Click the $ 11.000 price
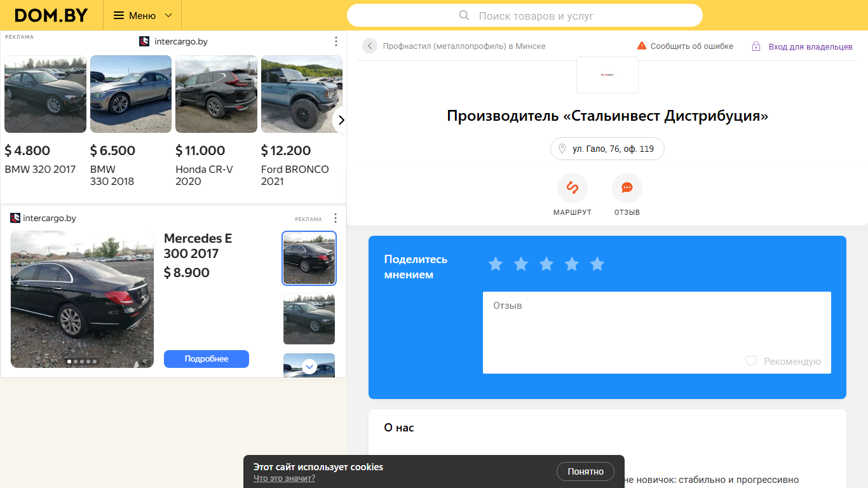This screenshot has height=488, width=868. pyautogui.click(x=200, y=151)
